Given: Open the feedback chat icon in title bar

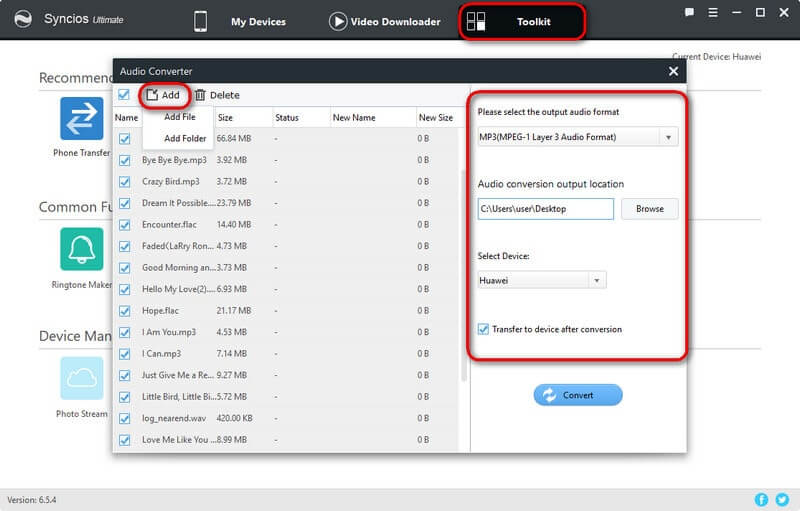Looking at the screenshot, I should (x=689, y=12).
